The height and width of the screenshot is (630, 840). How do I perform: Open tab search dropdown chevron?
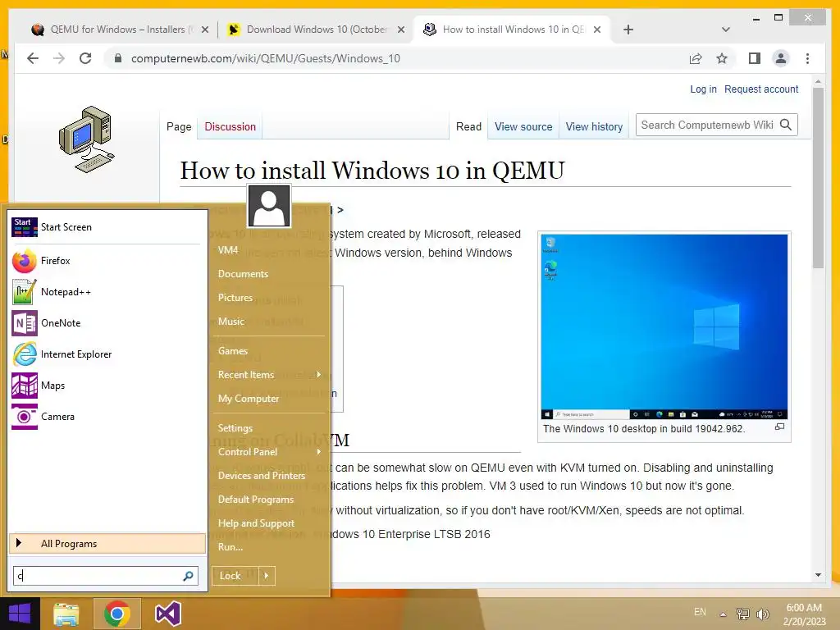(x=725, y=30)
